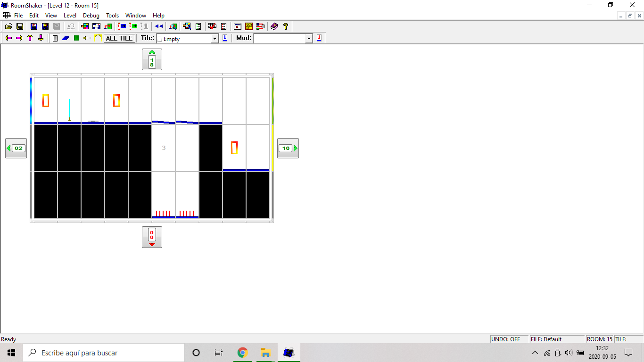Image resolution: width=644 pixels, height=362 pixels.
Task: Open the red dotted list icon
Action: (x=223, y=26)
